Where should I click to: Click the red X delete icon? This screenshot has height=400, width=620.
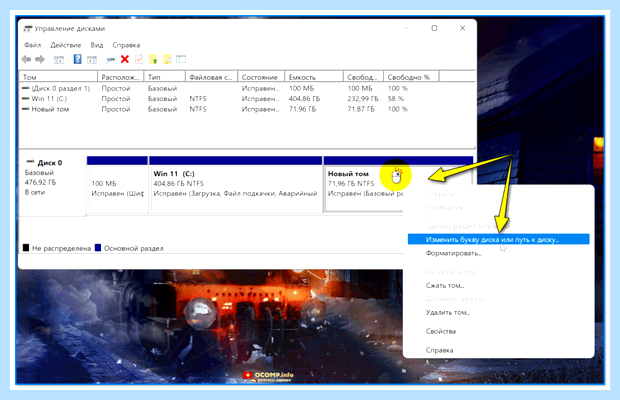(x=125, y=59)
